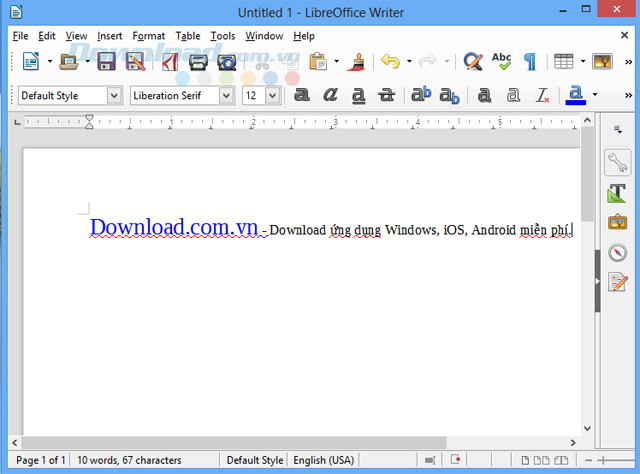Undo the last action

[390, 62]
